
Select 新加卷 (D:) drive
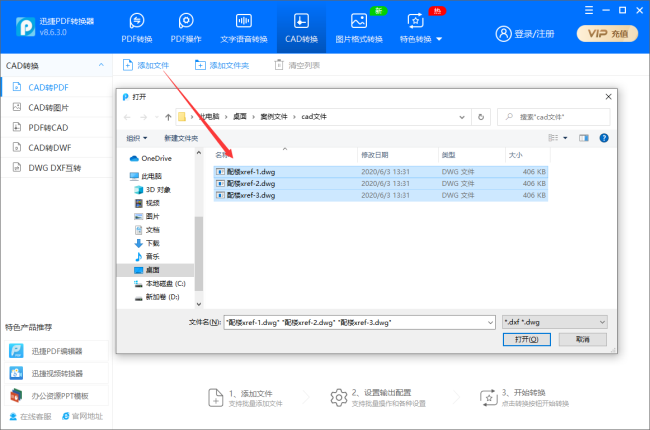157,297
